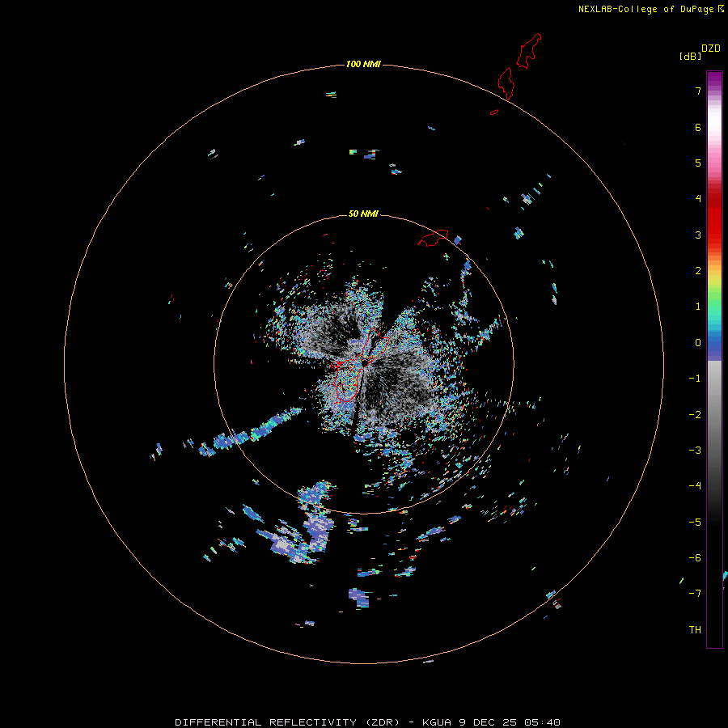Click the -4 dB scale value
728x728 pixels.
[x=695, y=486]
